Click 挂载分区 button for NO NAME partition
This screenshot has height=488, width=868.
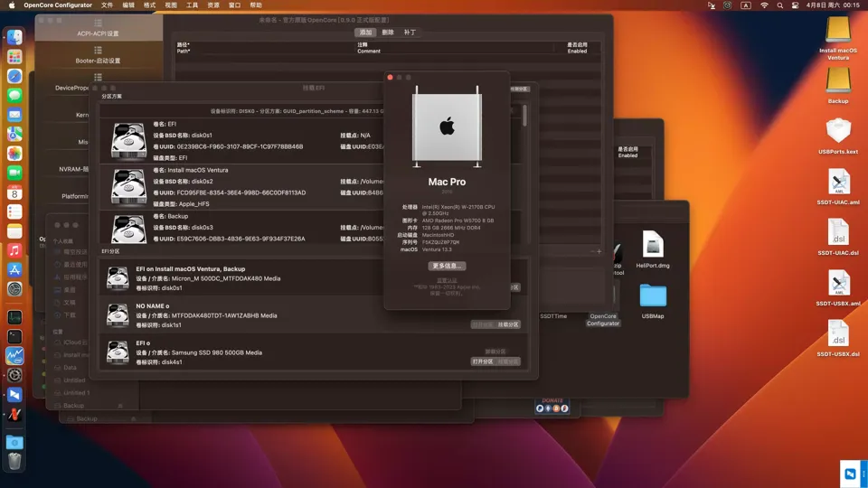tap(508, 324)
